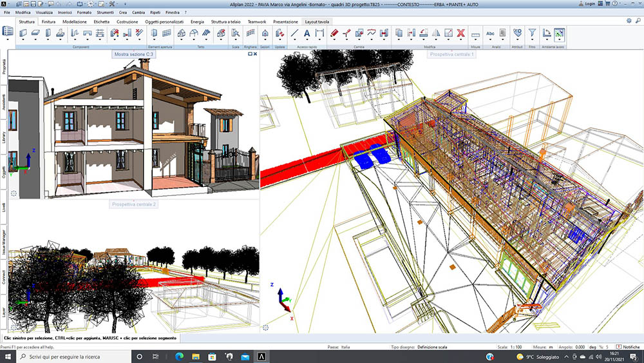Viewport: 644px width, 363px height.
Task: Open the Library side palette tab
Action: [x=4, y=137]
